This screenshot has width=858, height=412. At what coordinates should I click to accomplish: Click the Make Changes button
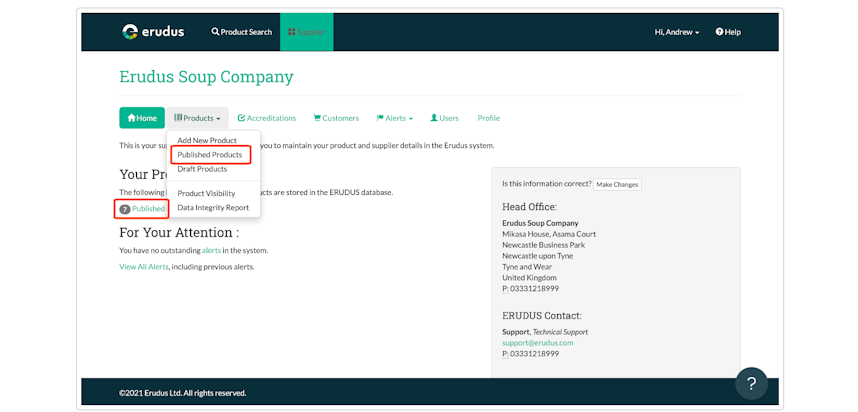pos(617,184)
